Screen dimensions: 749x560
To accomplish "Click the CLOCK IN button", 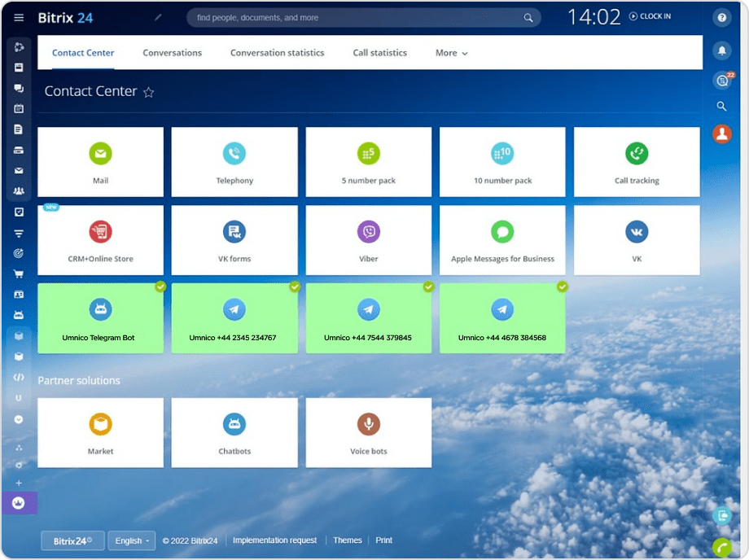I will [650, 15].
